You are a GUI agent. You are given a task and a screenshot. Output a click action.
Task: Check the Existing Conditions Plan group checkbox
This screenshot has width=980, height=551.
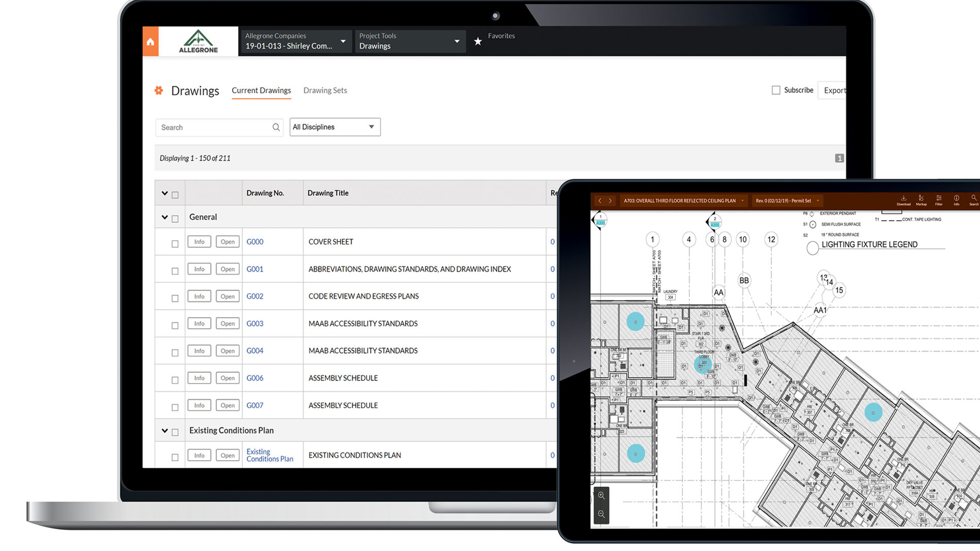pyautogui.click(x=175, y=432)
